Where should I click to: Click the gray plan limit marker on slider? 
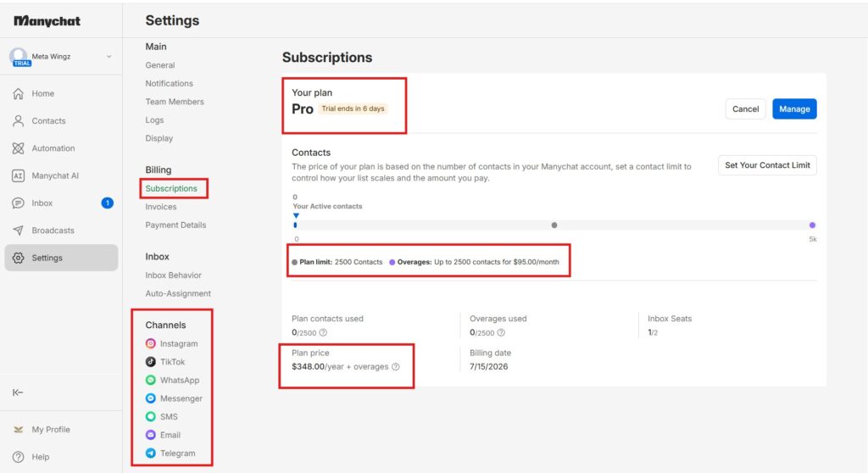tap(554, 225)
